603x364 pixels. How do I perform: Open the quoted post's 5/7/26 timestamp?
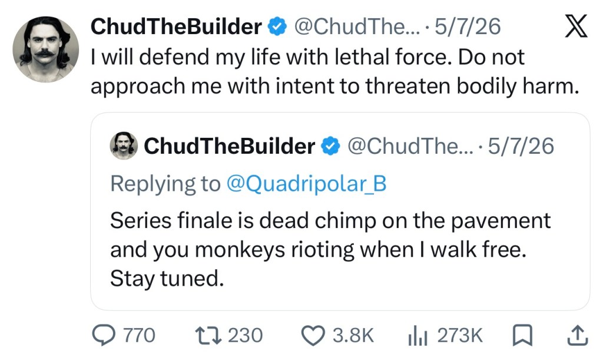click(521, 146)
